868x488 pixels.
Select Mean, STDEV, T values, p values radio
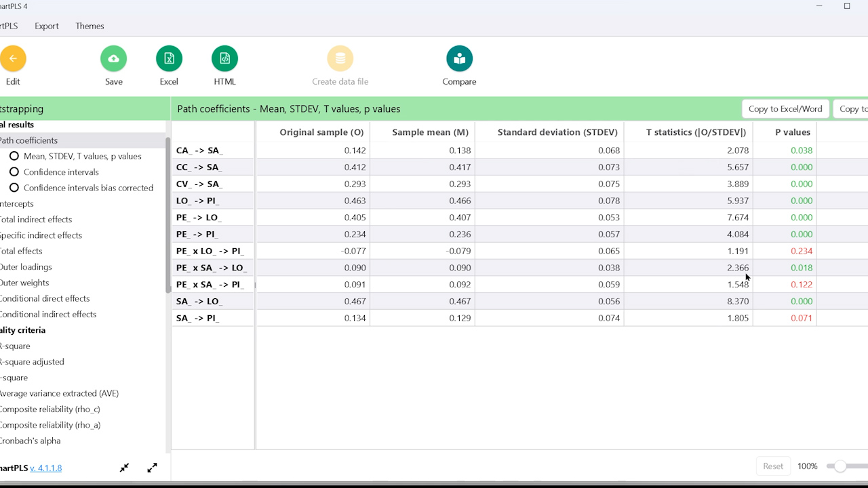click(14, 156)
